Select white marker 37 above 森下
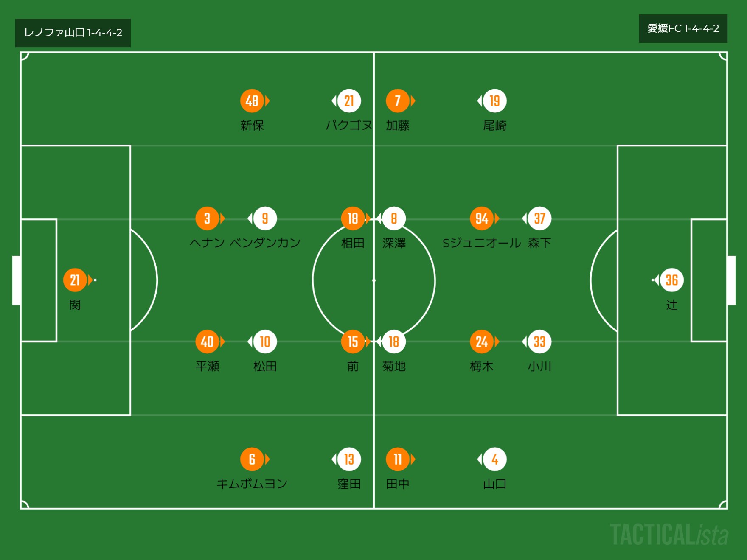 539,218
